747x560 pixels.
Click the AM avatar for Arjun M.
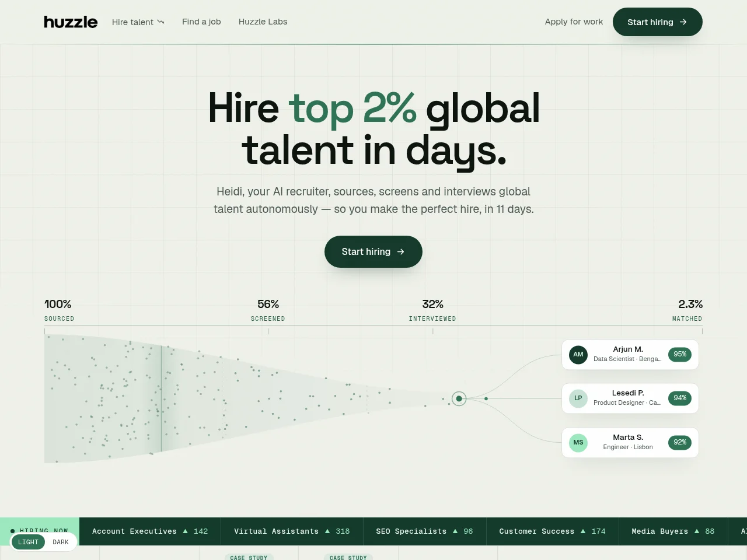[578, 355]
